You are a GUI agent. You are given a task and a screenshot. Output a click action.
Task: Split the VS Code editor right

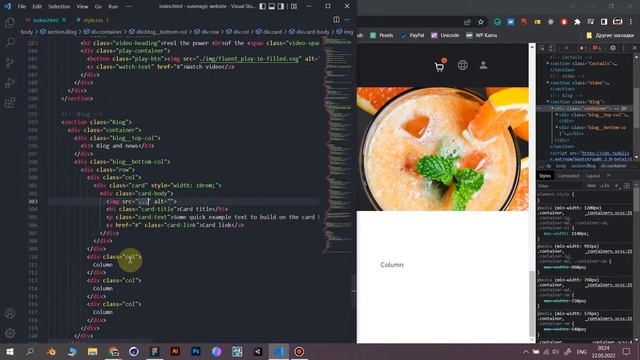336,20
